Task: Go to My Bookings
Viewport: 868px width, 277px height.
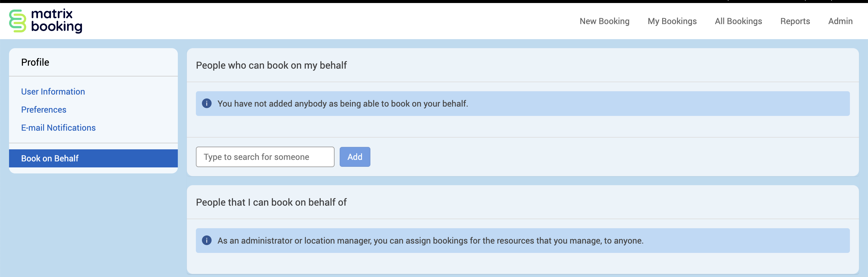Action: tap(672, 21)
